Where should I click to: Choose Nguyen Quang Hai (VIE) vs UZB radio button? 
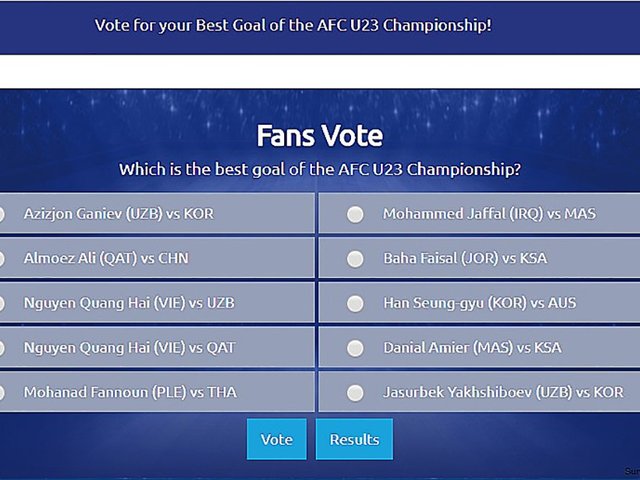pyautogui.click(x=1, y=303)
